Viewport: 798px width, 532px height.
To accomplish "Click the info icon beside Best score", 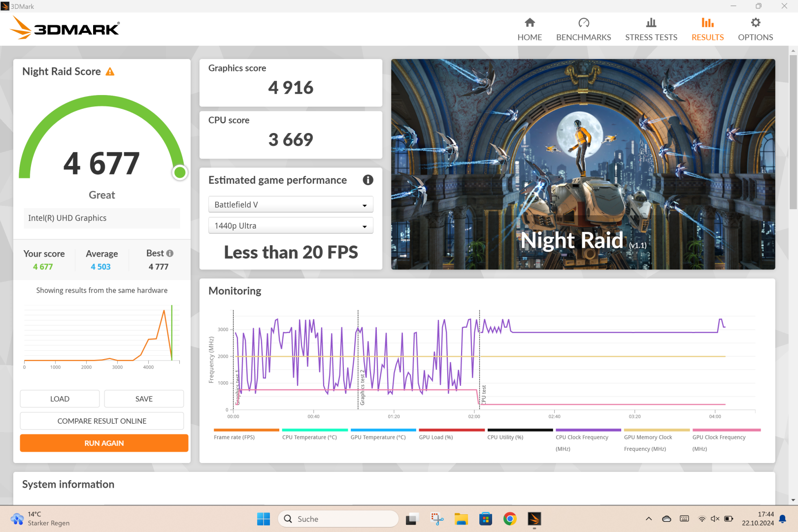I will (x=170, y=253).
